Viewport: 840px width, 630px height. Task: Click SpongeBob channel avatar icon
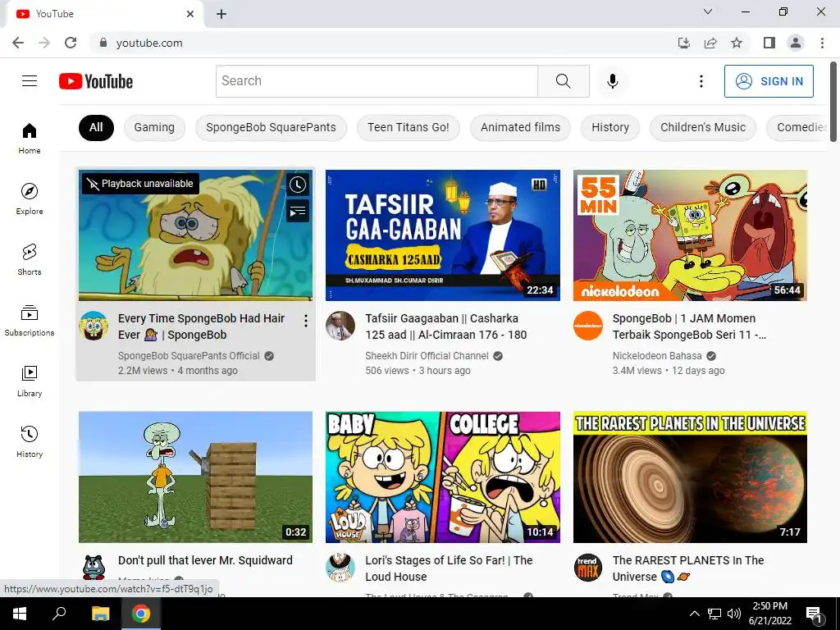[x=94, y=326]
